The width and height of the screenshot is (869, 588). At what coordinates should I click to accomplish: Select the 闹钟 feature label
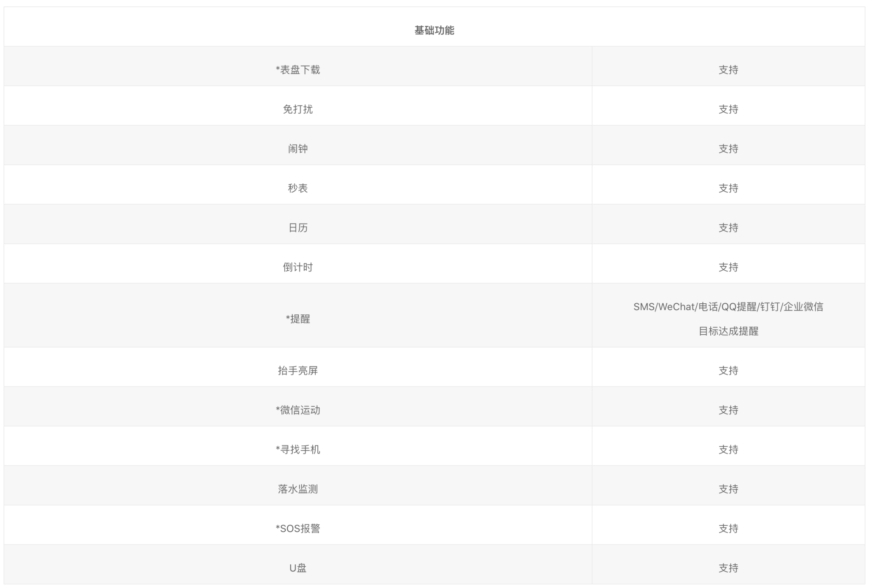click(298, 149)
